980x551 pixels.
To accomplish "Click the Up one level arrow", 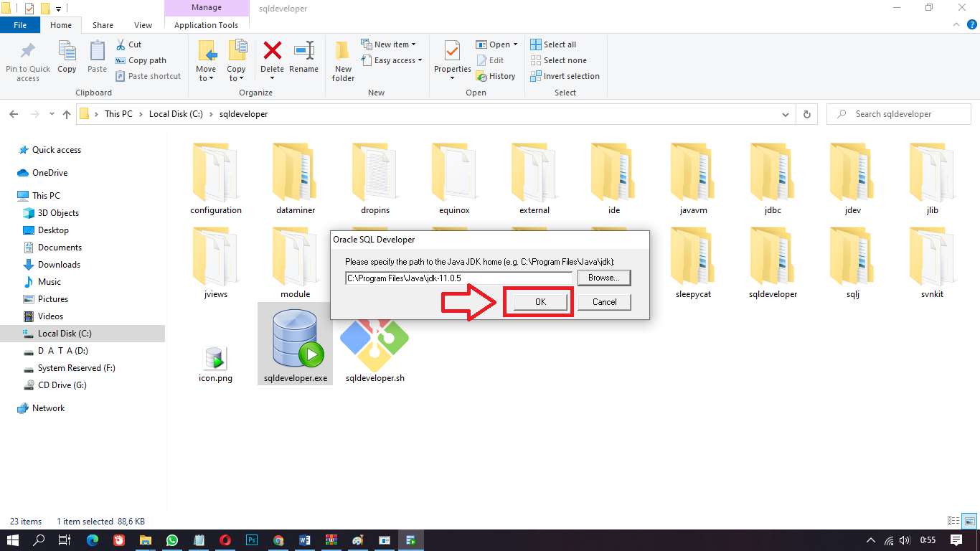I will 67,114.
